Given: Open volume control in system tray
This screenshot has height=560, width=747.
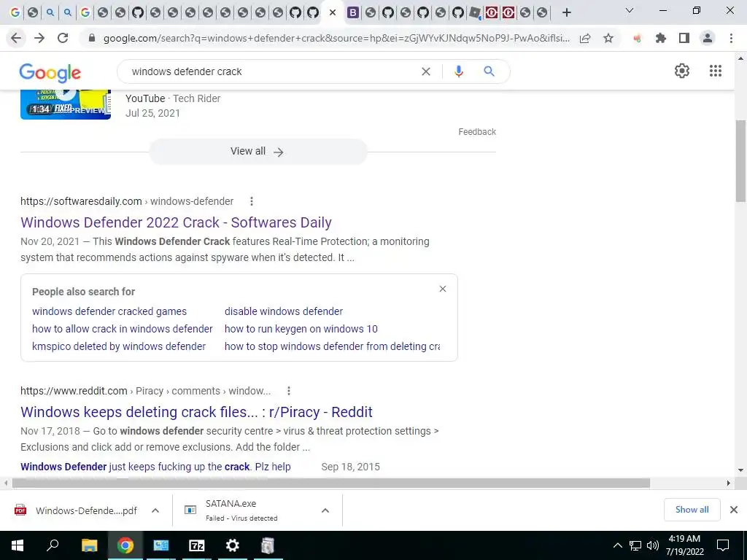Looking at the screenshot, I should pos(653,545).
